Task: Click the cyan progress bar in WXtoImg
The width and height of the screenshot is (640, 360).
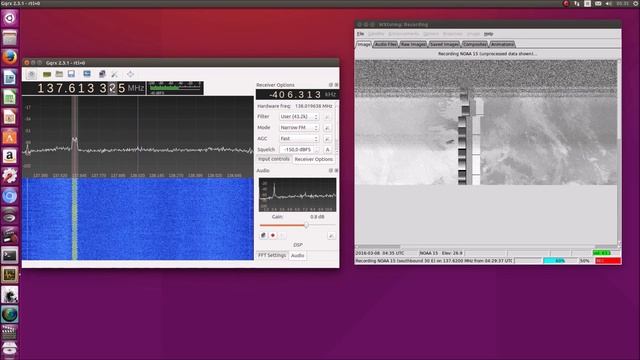Action: coord(554,260)
